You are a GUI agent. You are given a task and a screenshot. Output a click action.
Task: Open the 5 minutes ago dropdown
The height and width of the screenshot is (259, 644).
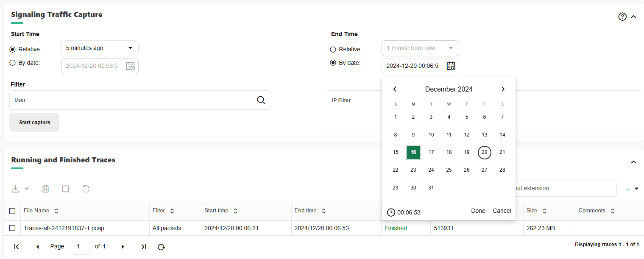click(99, 48)
